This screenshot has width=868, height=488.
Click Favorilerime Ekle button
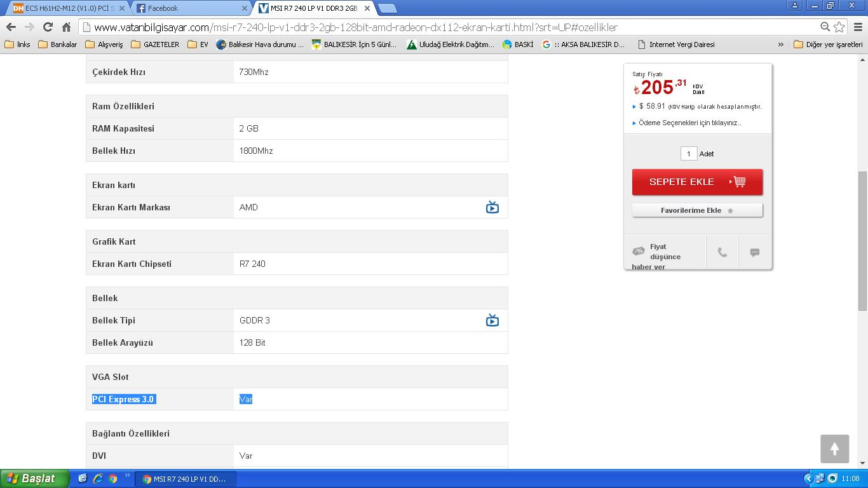pyautogui.click(x=697, y=210)
